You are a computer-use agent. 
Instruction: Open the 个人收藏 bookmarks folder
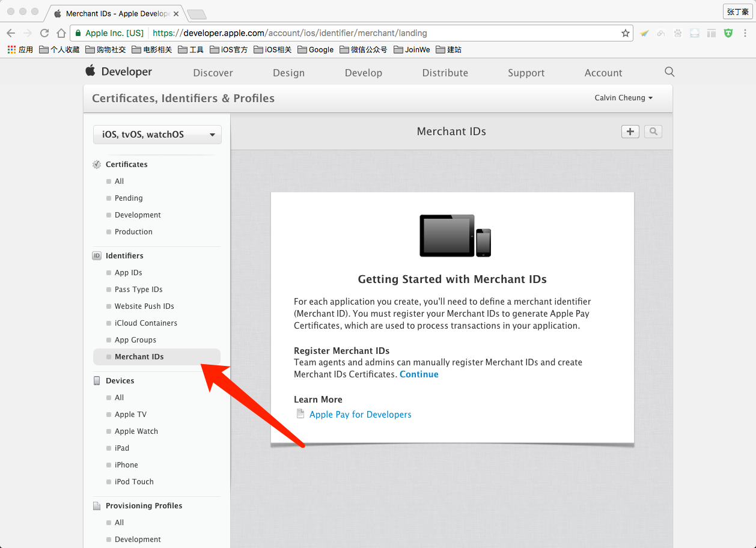click(59, 50)
